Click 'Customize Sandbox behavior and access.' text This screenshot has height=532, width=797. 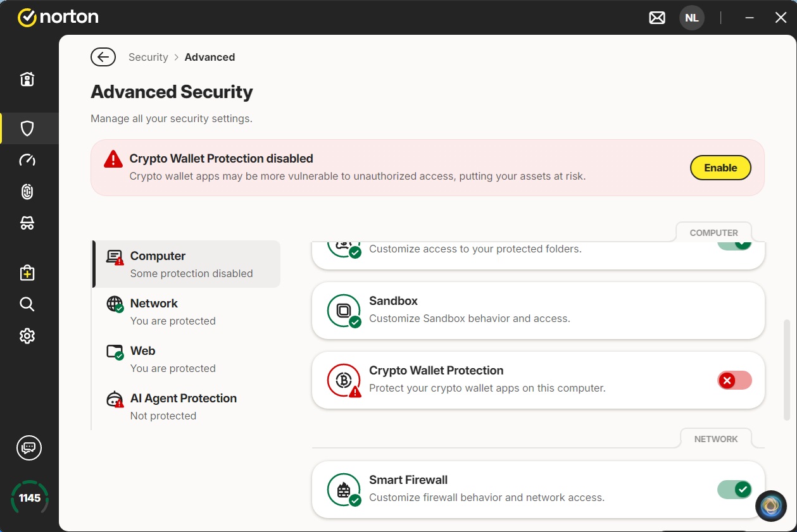(x=470, y=318)
